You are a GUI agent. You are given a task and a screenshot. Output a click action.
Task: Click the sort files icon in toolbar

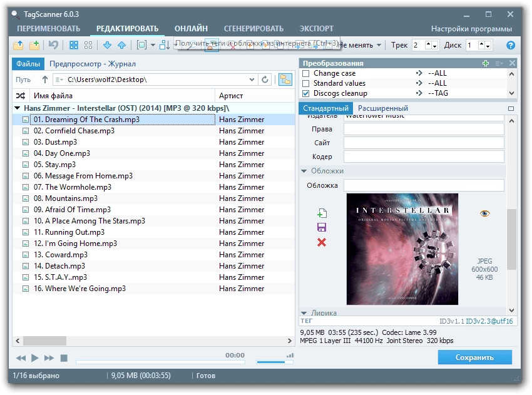pyautogui.click(x=165, y=45)
